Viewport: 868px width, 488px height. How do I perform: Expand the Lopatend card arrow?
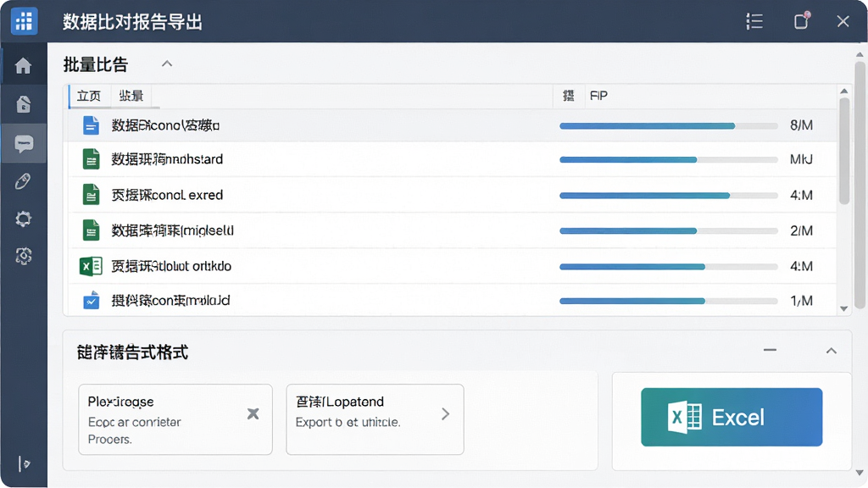(x=446, y=413)
